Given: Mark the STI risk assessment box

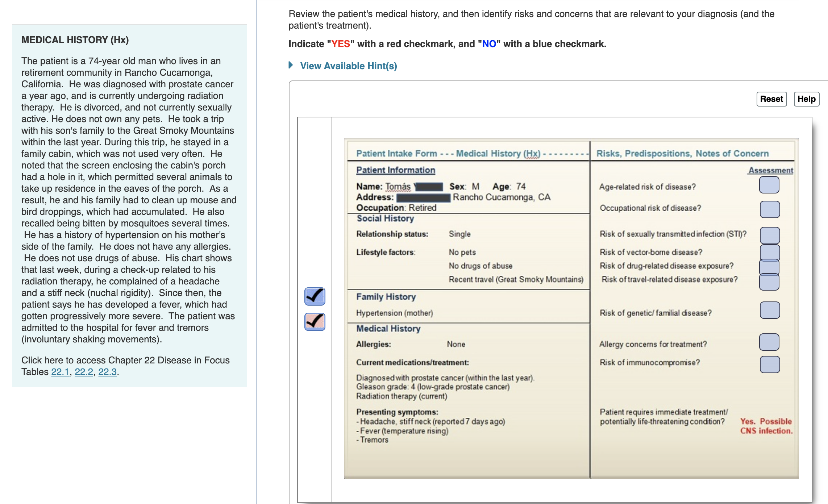Looking at the screenshot, I should point(770,235).
